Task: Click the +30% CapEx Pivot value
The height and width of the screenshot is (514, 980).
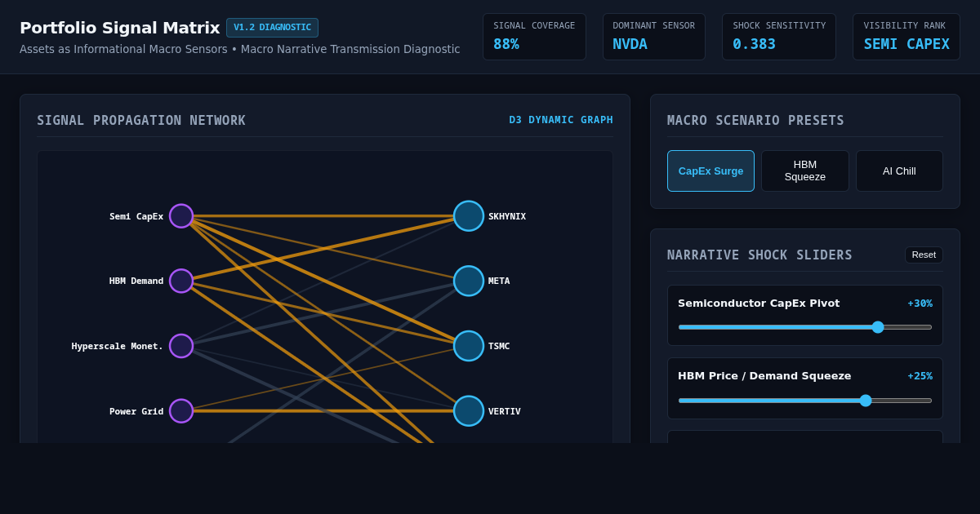Action: pos(920,304)
